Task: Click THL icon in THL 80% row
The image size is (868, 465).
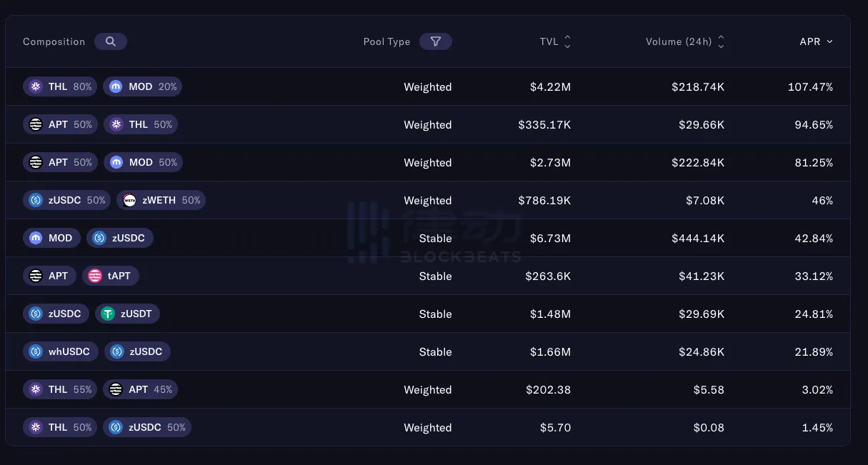Action: point(36,87)
